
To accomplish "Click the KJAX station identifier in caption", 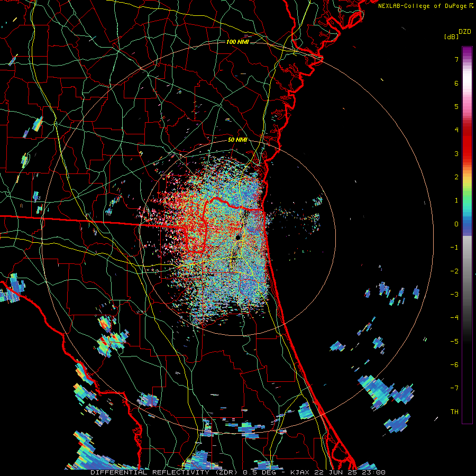I will (x=300, y=472).
